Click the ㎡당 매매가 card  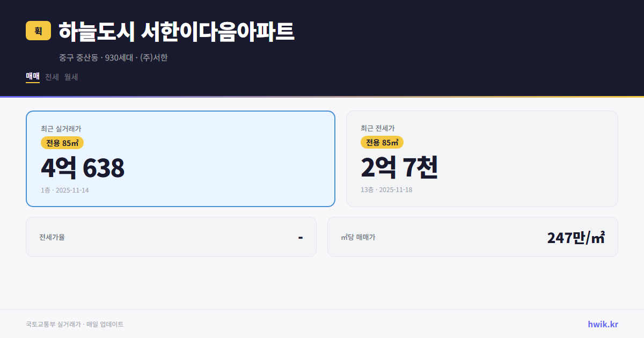pos(472,237)
